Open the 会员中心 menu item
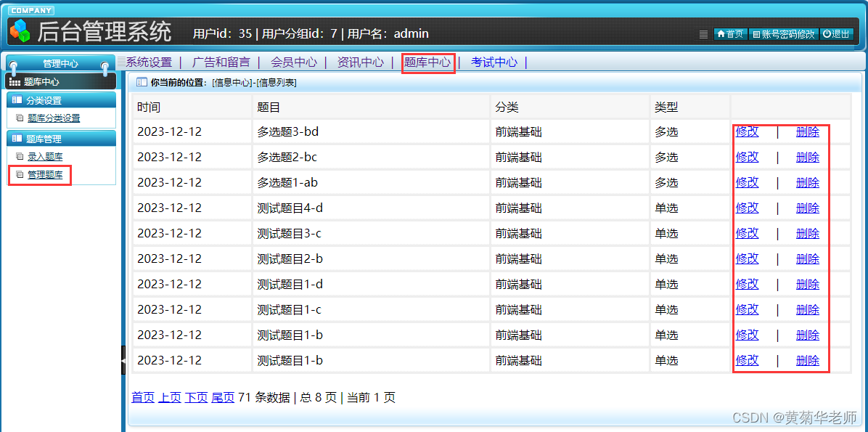 pos(293,62)
